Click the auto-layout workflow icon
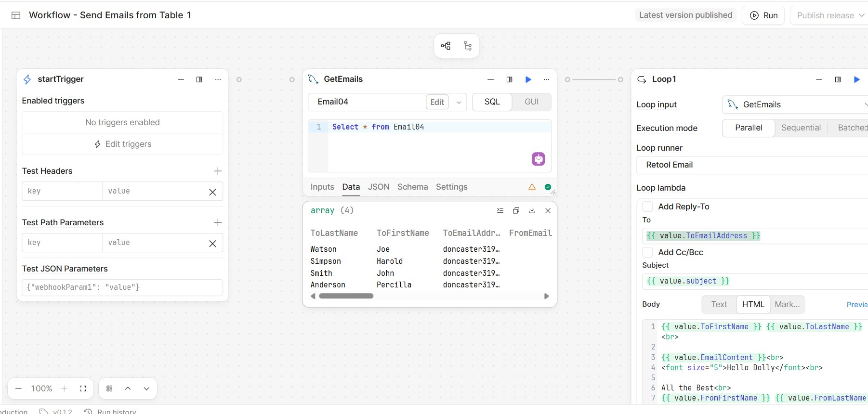 pos(446,46)
